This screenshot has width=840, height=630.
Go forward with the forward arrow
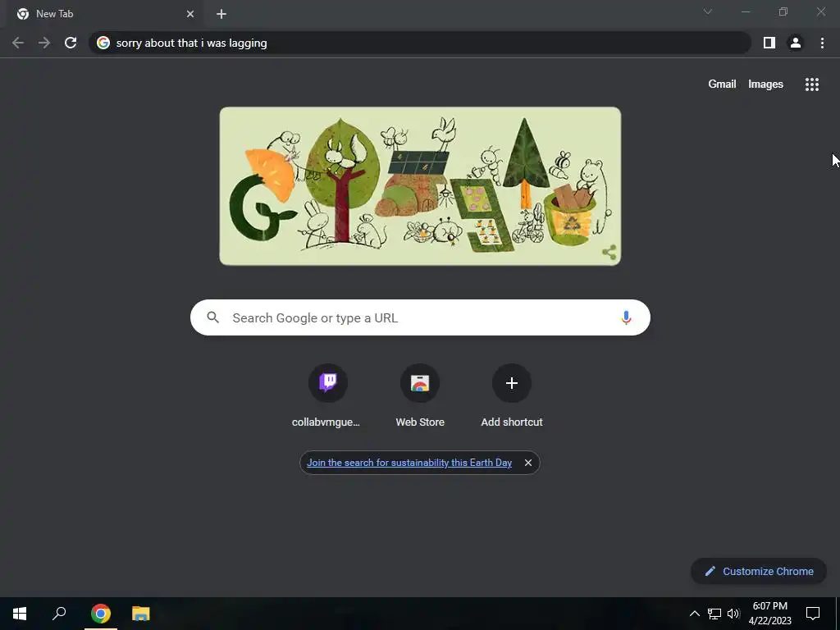pyautogui.click(x=44, y=43)
